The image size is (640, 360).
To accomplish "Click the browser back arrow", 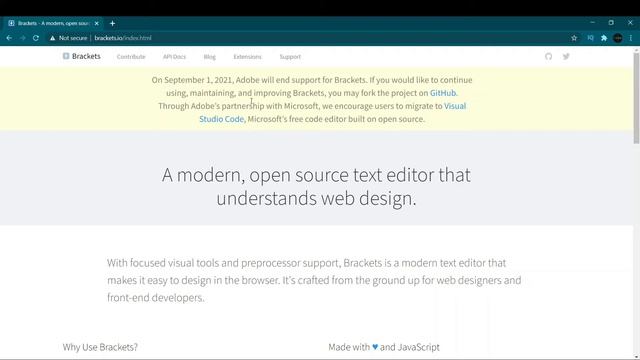I will (x=9, y=38).
